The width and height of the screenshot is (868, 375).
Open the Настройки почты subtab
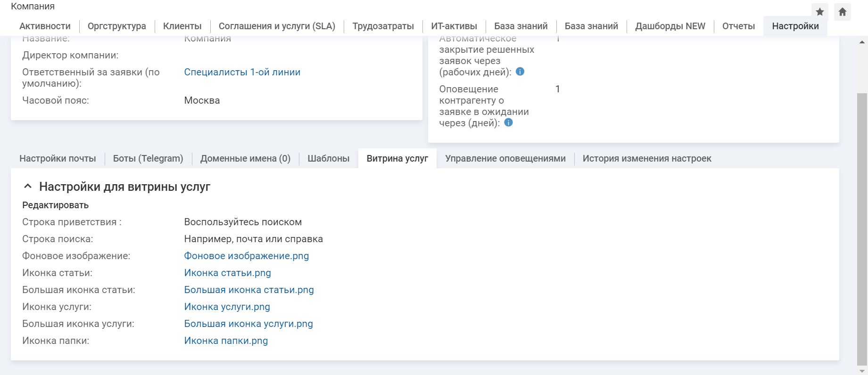click(58, 159)
